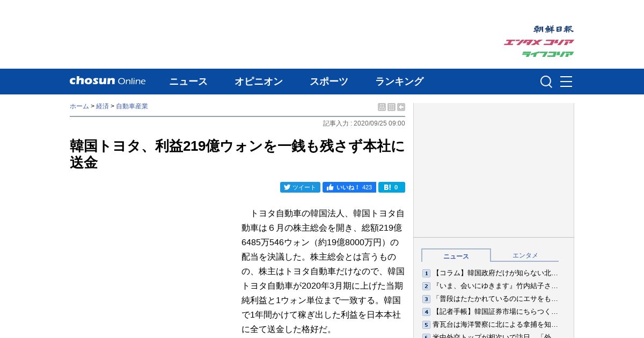The image size is (644, 338).
Task: Go to 自動車産業 breadcrumb link
Action: pyautogui.click(x=132, y=106)
